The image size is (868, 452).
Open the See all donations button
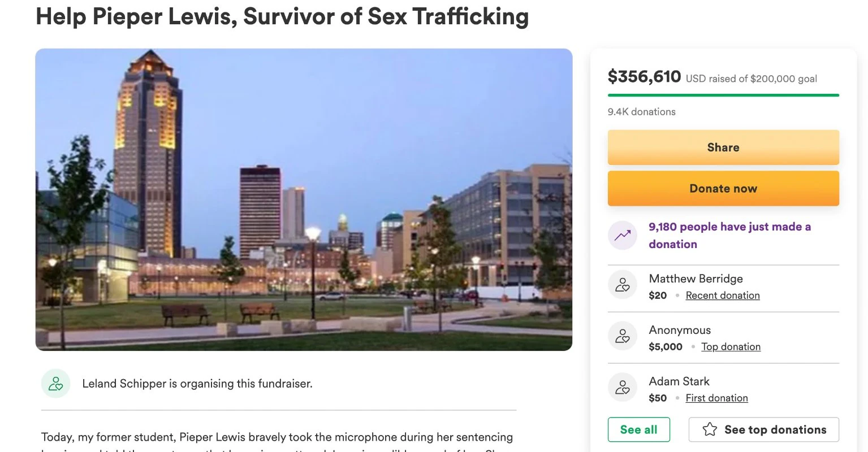(638, 429)
